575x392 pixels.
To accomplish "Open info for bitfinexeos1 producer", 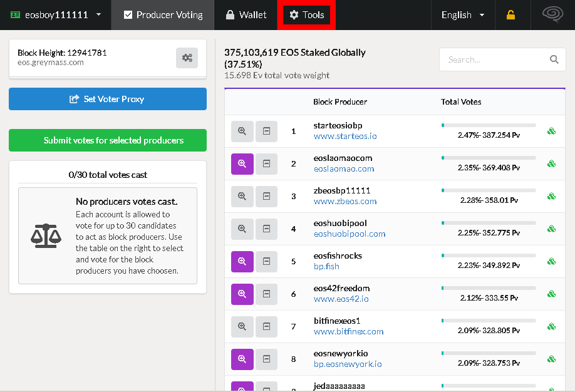I will point(242,327).
